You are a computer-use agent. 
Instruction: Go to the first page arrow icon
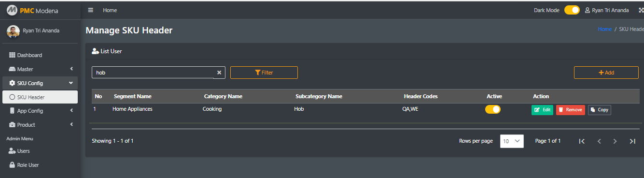582,141
